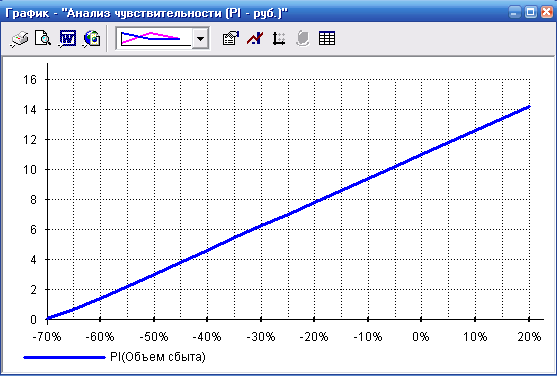Viewport: 557px width, 376px height.
Task: Click the Print chart icon
Action: 19,38
